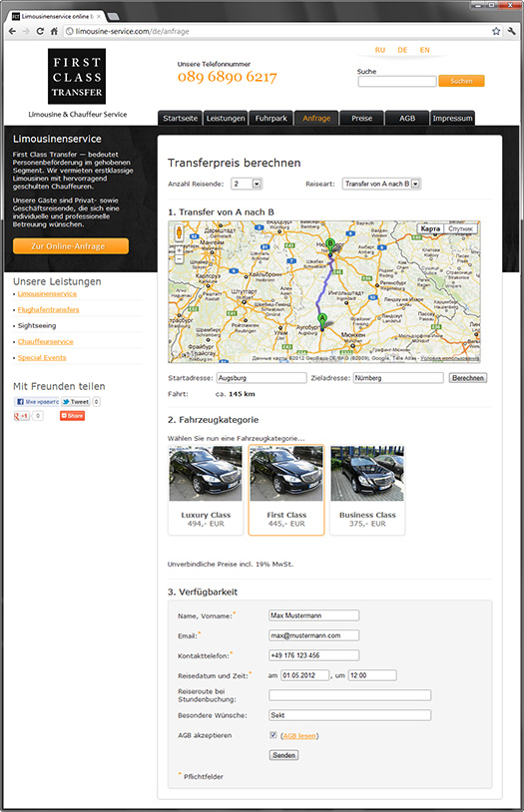Screen dimensions: 524x812
Task: Click the Startadresse input field
Action: pyautogui.click(x=262, y=378)
